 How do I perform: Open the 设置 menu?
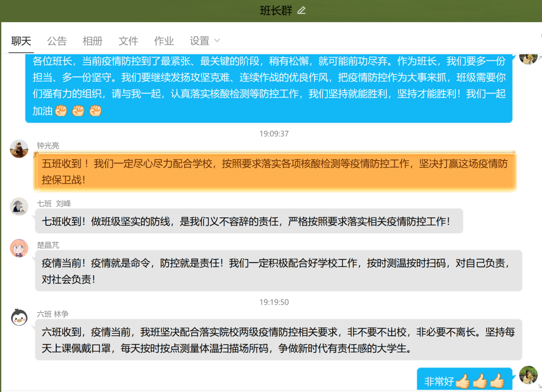pyautogui.click(x=199, y=41)
